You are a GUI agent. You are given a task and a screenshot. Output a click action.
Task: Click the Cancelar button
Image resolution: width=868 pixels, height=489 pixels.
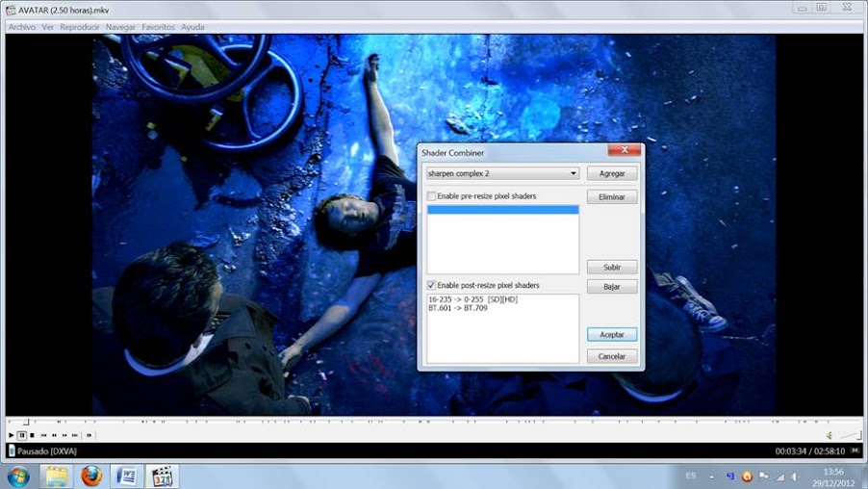tap(612, 356)
